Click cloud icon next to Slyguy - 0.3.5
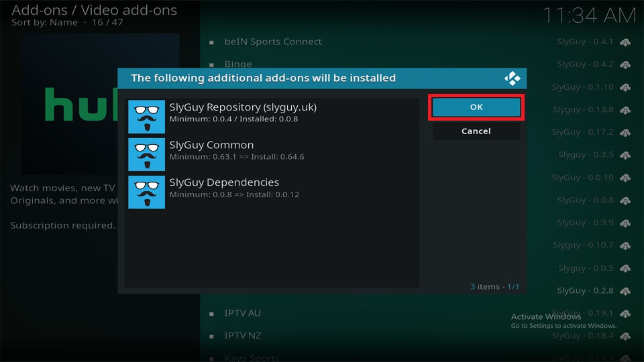The width and height of the screenshot is (644, 362). 625,155
